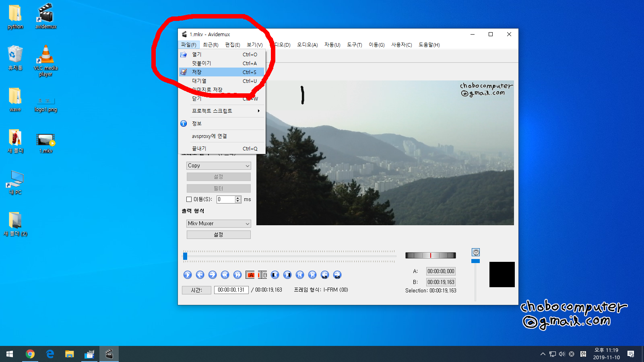Increase shift value with spinner up arrow
Image resolution: width=644 pixels, height=362 pixels.
click(238, 197)
